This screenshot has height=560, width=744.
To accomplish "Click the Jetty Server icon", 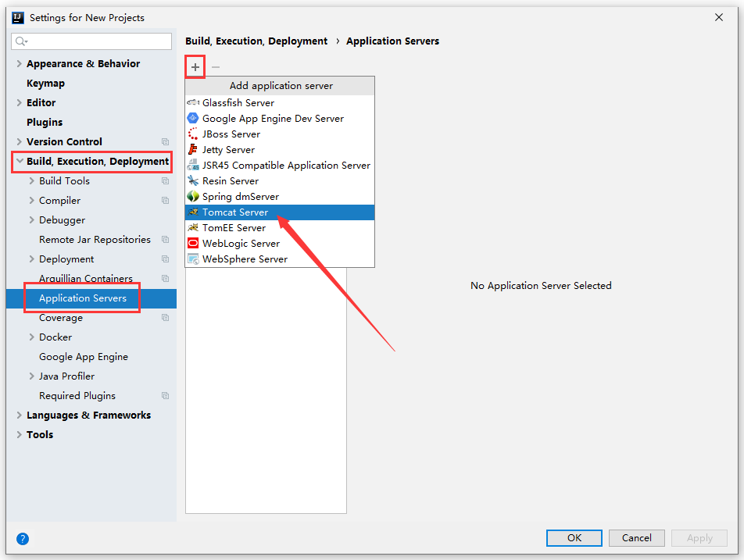I will click(x=193, y=150).
